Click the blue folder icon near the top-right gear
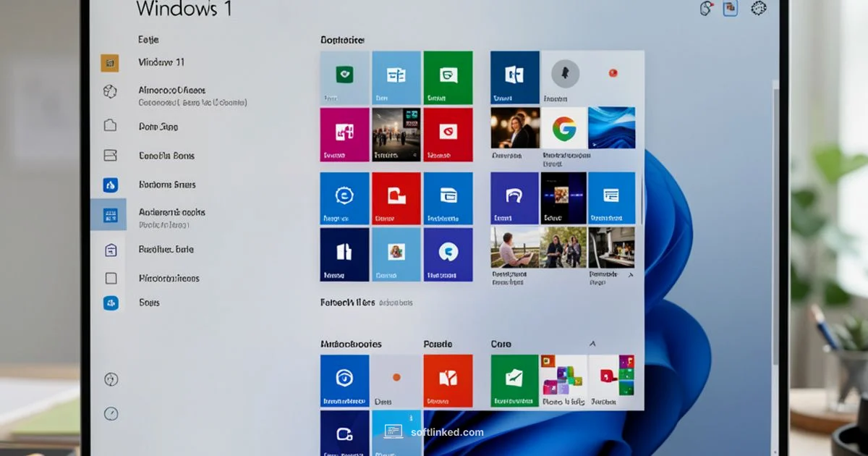 pyautogui.click(x=730, y=8)
